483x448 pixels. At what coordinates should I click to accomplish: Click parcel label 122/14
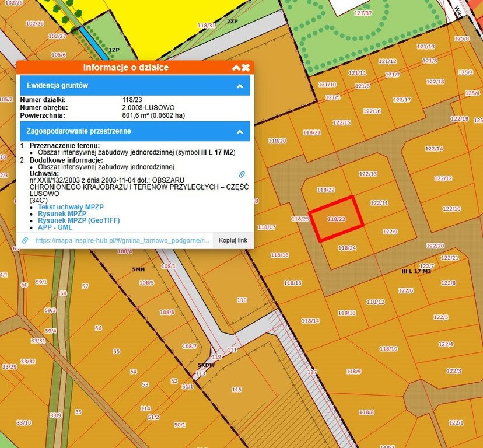pyautogui.click(x=434, y=149)
